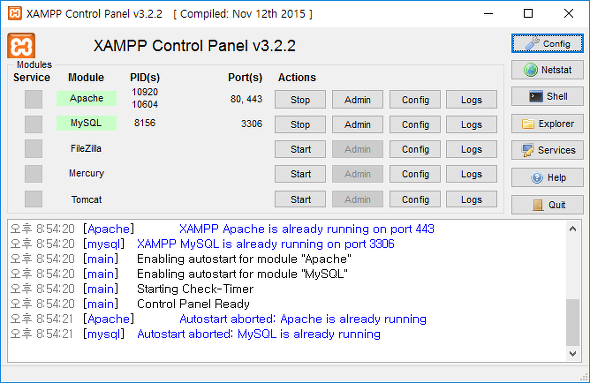Open the Mercury row Config button
Screen dimensions: 590x383
click(415, 174)
